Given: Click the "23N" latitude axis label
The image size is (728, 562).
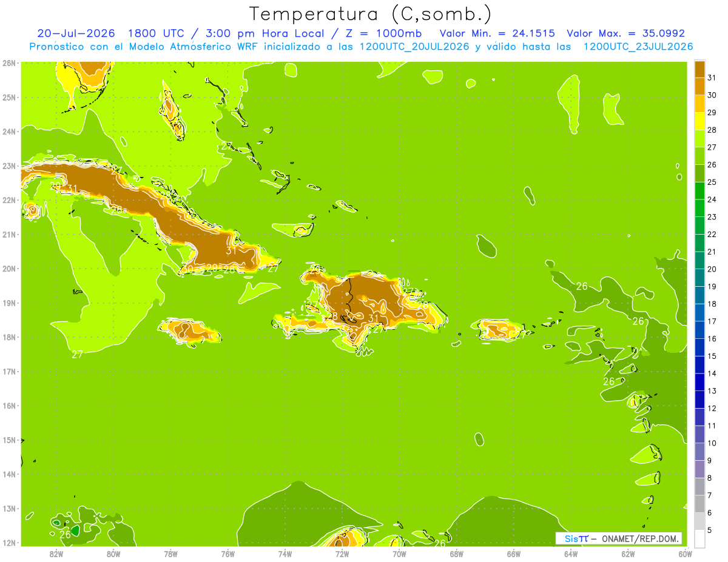Looking at the screenshot, I should [9, 166].
